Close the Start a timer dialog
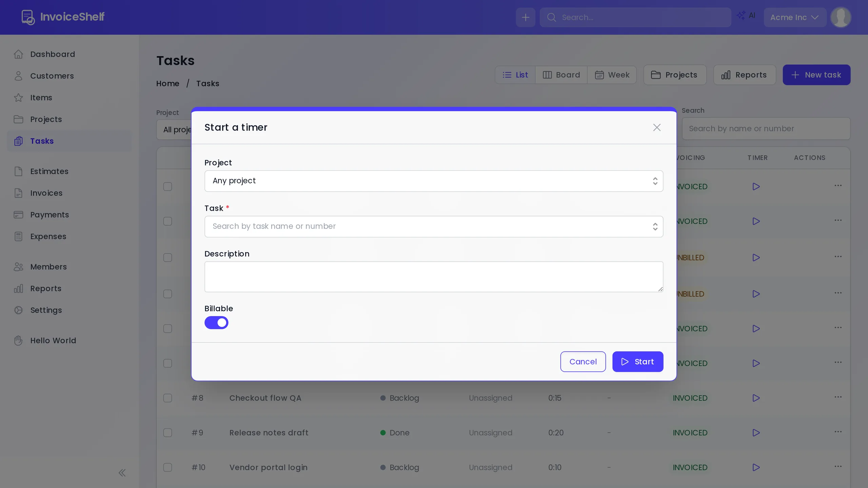This screenshot has height=488, width=868. [x=657, y=127]
